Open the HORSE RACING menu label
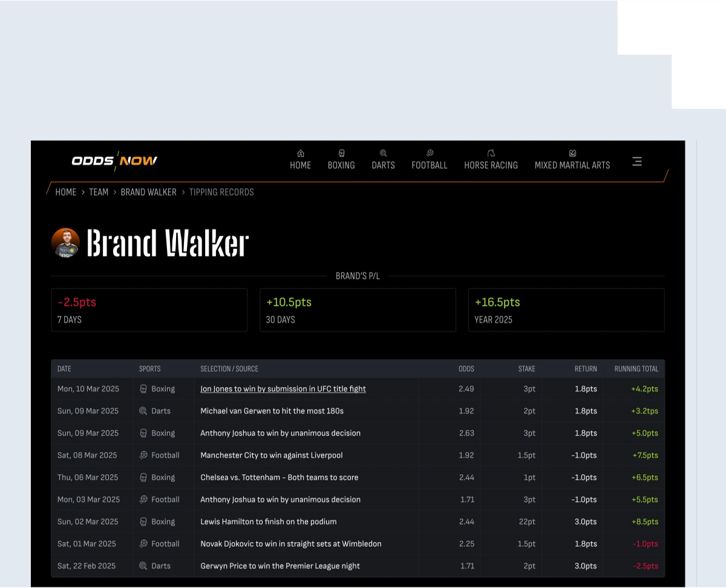This screenshot has height=588, width=726. (491, 165)
